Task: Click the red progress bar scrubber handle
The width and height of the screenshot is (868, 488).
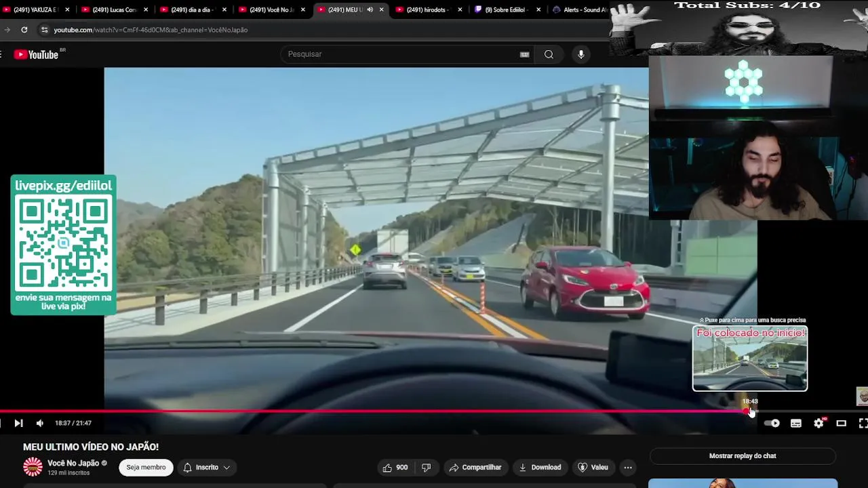Action: point(745,411)
